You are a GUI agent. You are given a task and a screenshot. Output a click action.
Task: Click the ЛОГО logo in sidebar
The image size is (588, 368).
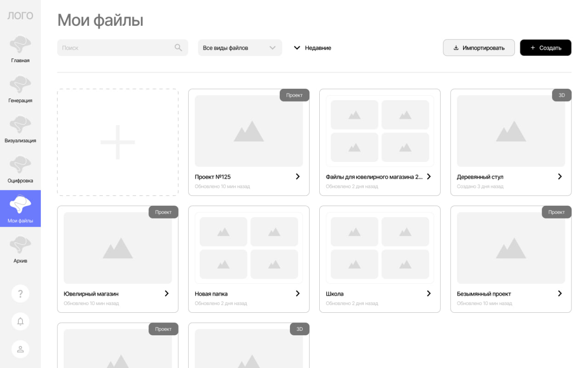tap(20, 16)
